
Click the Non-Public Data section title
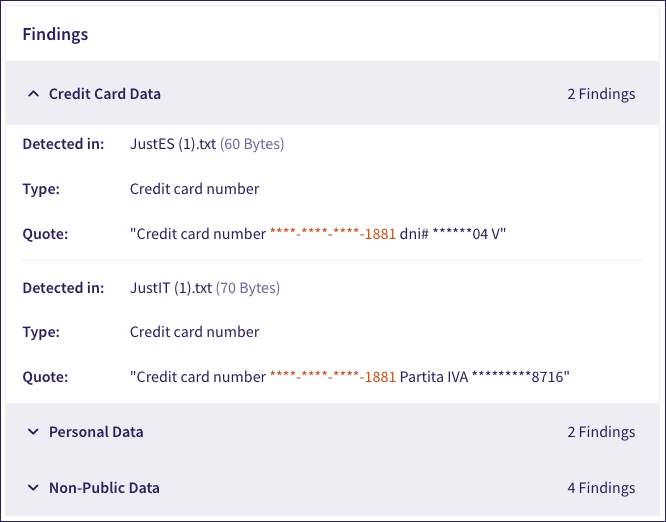pos(104,488)
